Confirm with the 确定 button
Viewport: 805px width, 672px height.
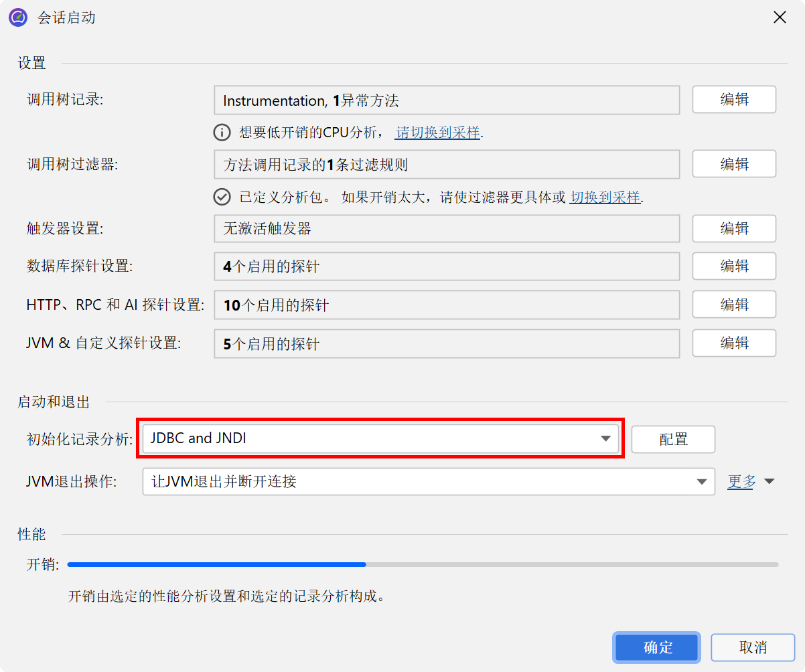(x=657, y=647)
